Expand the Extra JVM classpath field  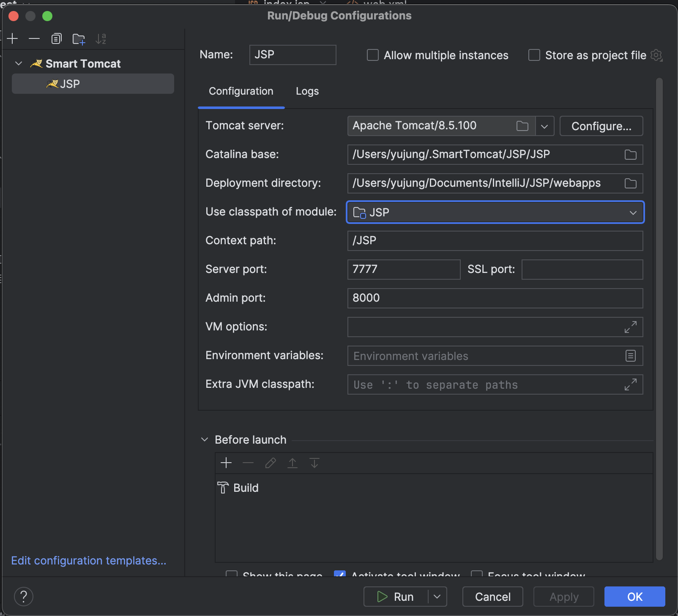[x=631, y=384]
